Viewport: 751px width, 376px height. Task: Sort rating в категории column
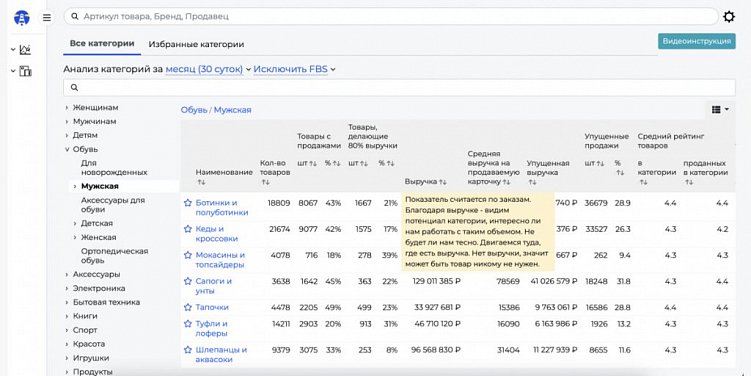(x=643, y=182)
